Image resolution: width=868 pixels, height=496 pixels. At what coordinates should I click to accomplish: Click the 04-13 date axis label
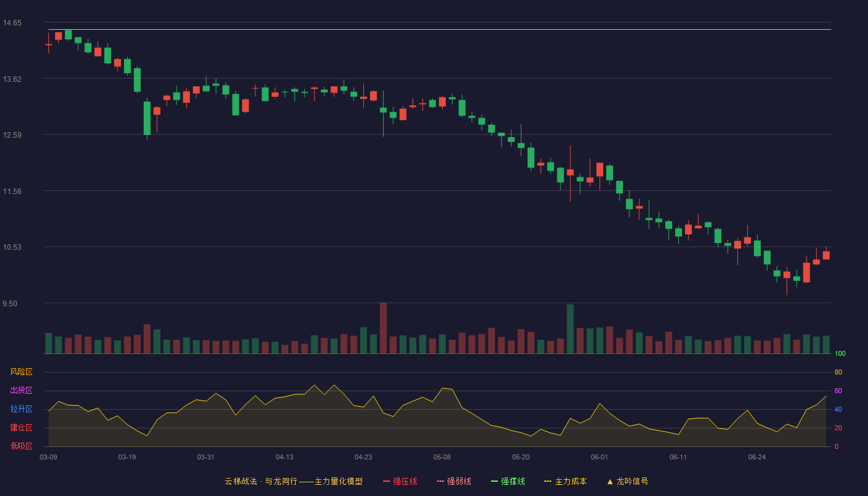[285, 457]
